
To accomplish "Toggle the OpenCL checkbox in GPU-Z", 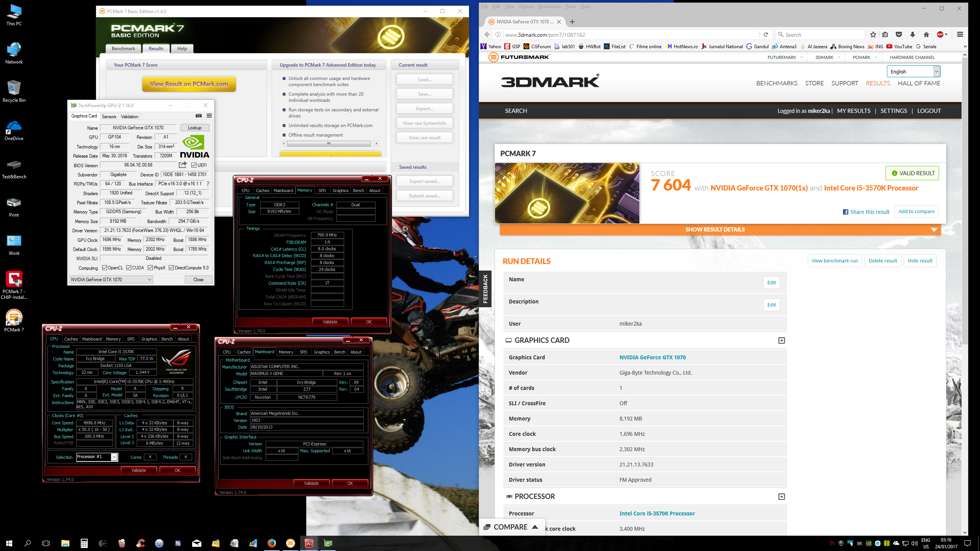I will [105, 268].
